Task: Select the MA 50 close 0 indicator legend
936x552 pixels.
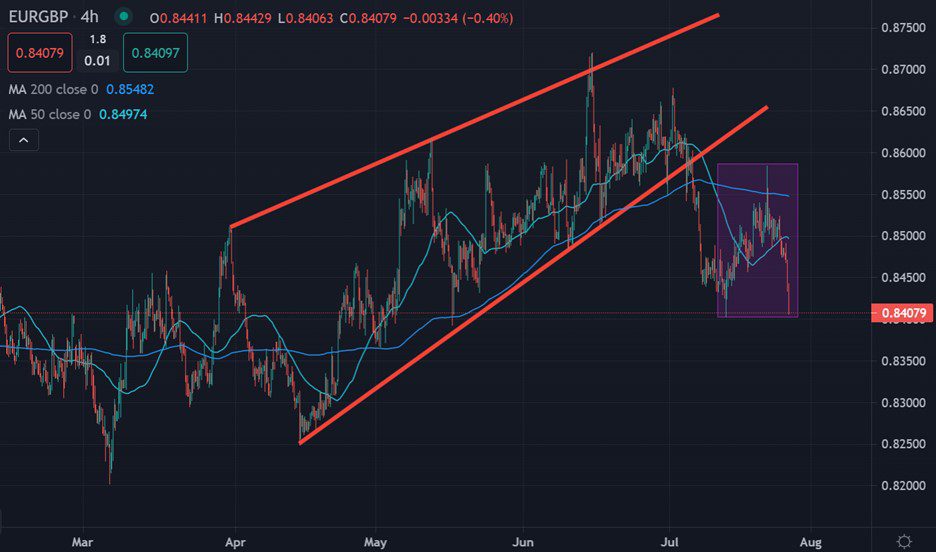Action: click(x=50, y=114)
